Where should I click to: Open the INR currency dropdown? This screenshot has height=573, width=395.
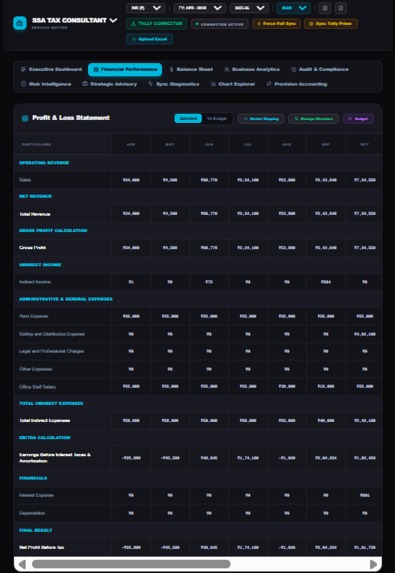145,8
